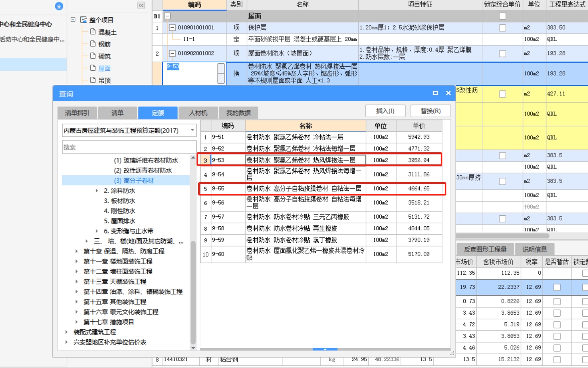Click the tree scrollbar up arrow

[x=193, y=158]
